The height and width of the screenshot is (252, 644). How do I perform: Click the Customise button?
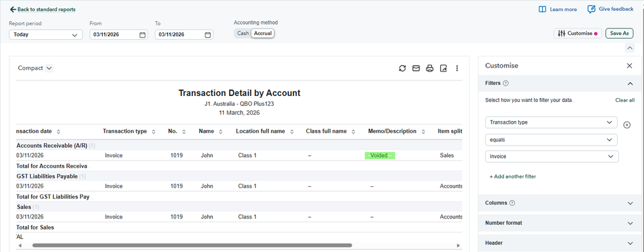tap(578, 34)
